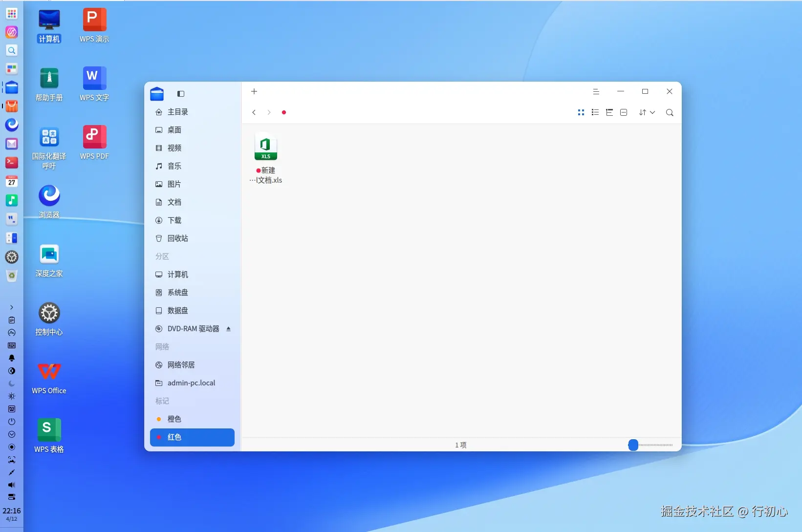Go forward to the next folder
The image size is (802, 532).
pyautogui.click(x=269, y=112)
